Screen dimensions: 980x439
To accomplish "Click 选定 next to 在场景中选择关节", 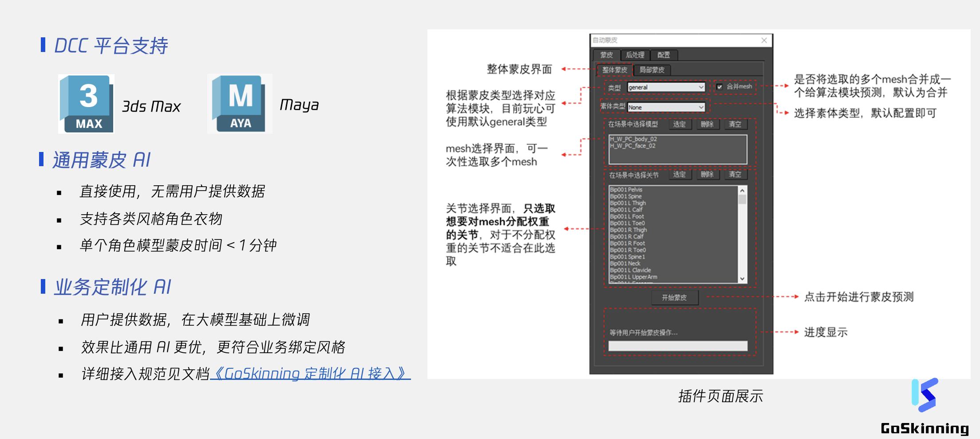I will 679,175.
